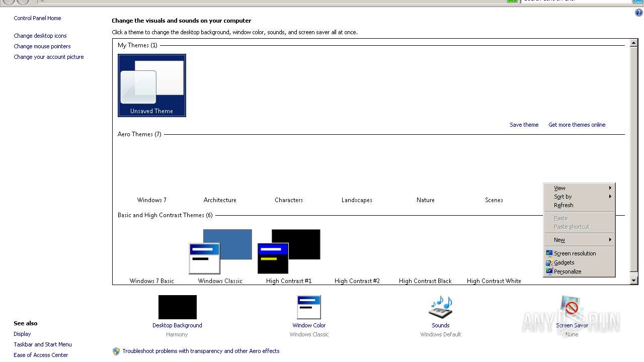Open Change mouse pointers link
This screenshot has width=644, height=362.
(x=42, y=46)
